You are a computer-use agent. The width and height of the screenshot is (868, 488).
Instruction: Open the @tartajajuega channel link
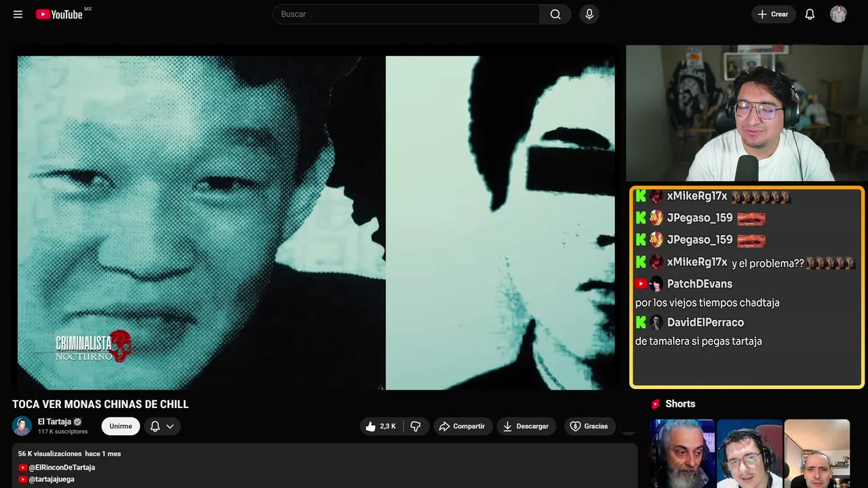[52, 479]
